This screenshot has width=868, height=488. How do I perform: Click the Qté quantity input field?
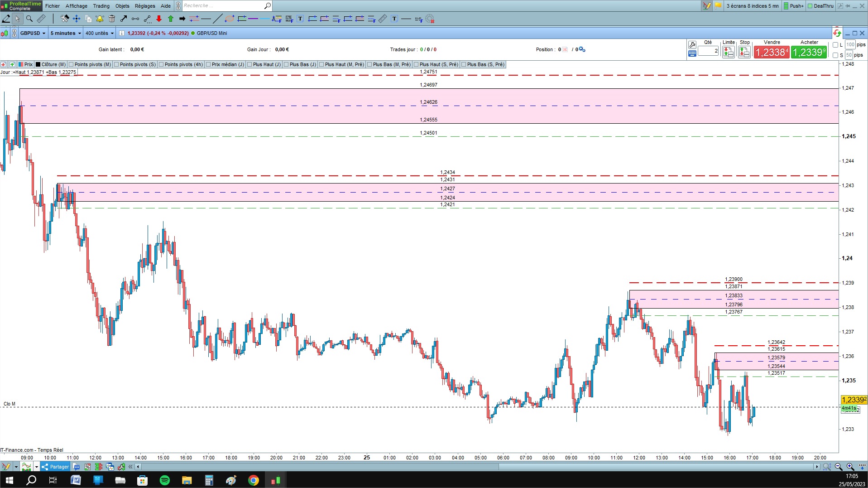(x=708, y=51)
